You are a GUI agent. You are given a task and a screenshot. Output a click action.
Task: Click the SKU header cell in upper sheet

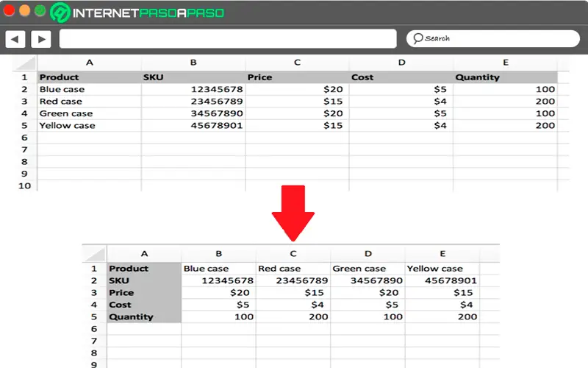pos(193,77)
